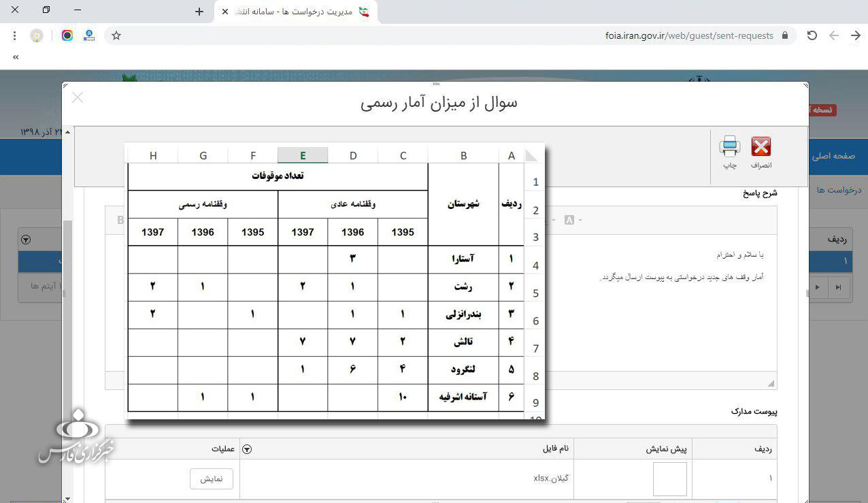Image resolution: width=868 pixels, height=503 pixels.
Task: Click the colorful circular camera extension icon
Action: point(67,35)
